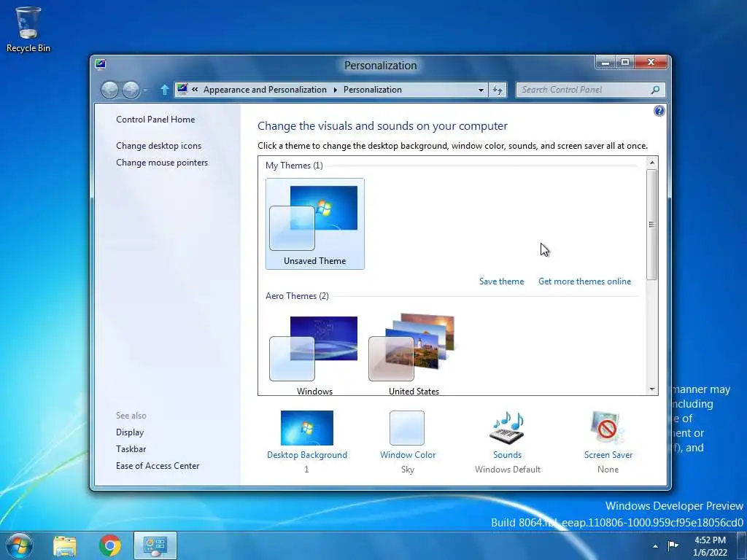
Task: Select the United States Aero theme
Action: coord(414,355)
